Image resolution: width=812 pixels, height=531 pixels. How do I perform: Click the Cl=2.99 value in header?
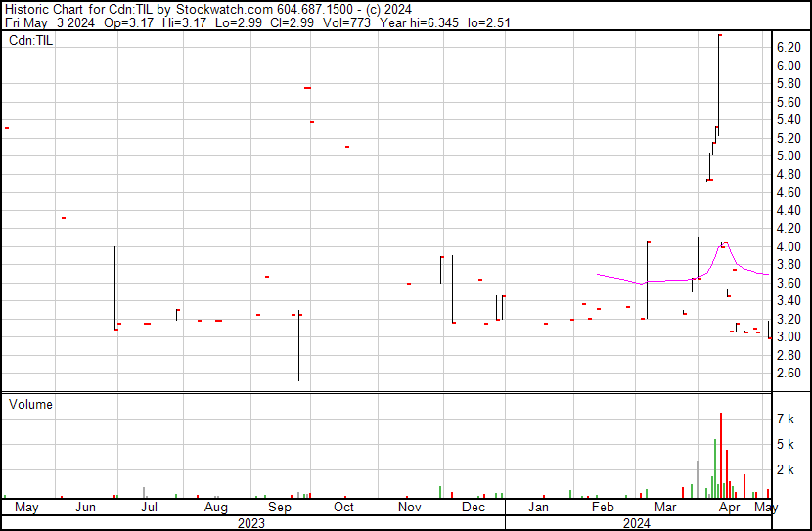(293, 22)
